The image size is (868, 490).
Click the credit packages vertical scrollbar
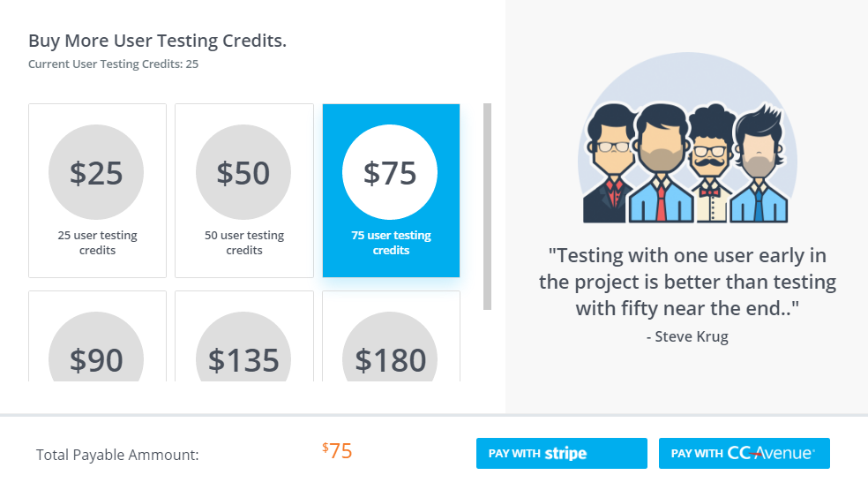tap(487, 207)
